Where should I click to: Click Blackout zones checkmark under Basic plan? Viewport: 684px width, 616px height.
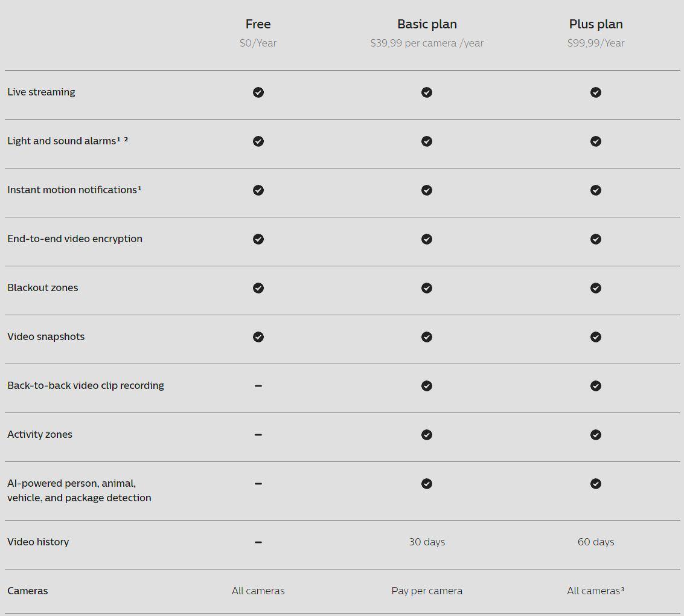point(427,288)
